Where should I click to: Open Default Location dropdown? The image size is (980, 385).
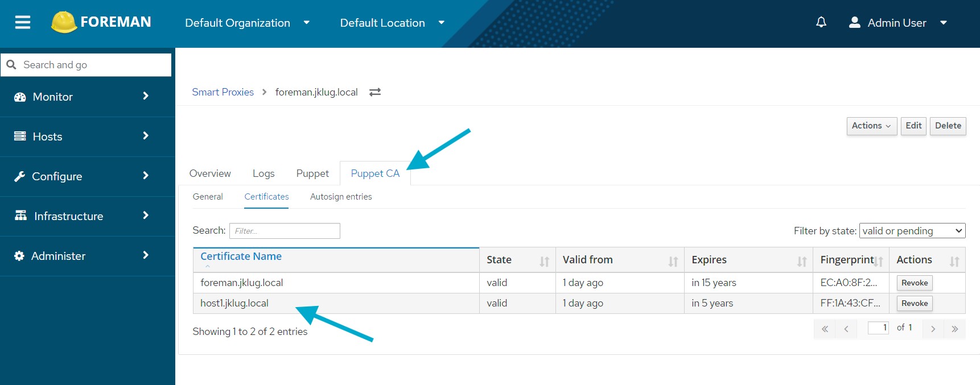pyautogui.click(x=392, y=23)
